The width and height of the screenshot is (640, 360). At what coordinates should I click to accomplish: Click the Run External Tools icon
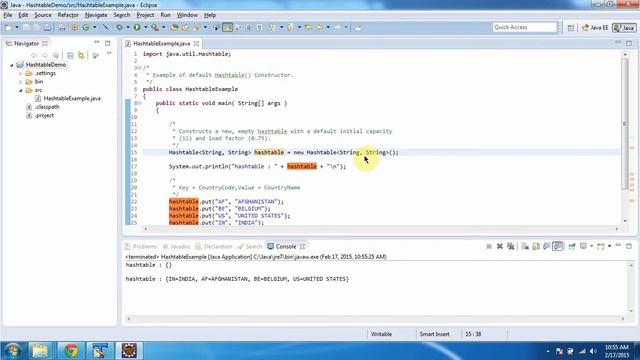point(155,27)
